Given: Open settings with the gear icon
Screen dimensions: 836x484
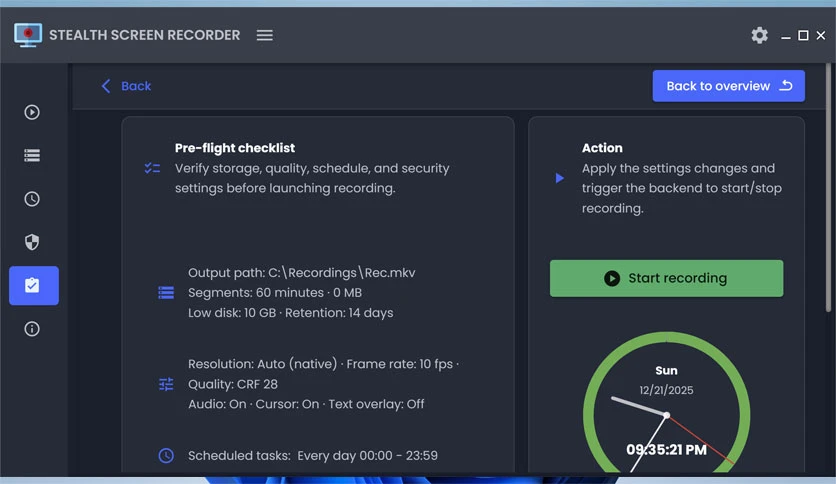Looking at the screenshot, I should click(759, 35).
